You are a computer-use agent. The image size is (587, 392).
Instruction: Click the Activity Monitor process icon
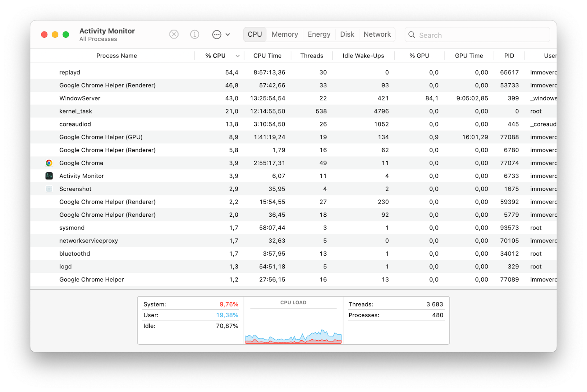49,176
